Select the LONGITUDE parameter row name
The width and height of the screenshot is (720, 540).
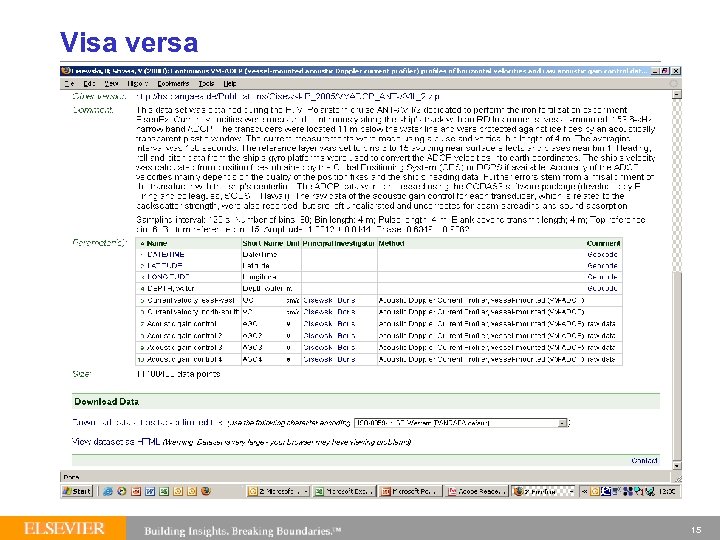[168, 277]
